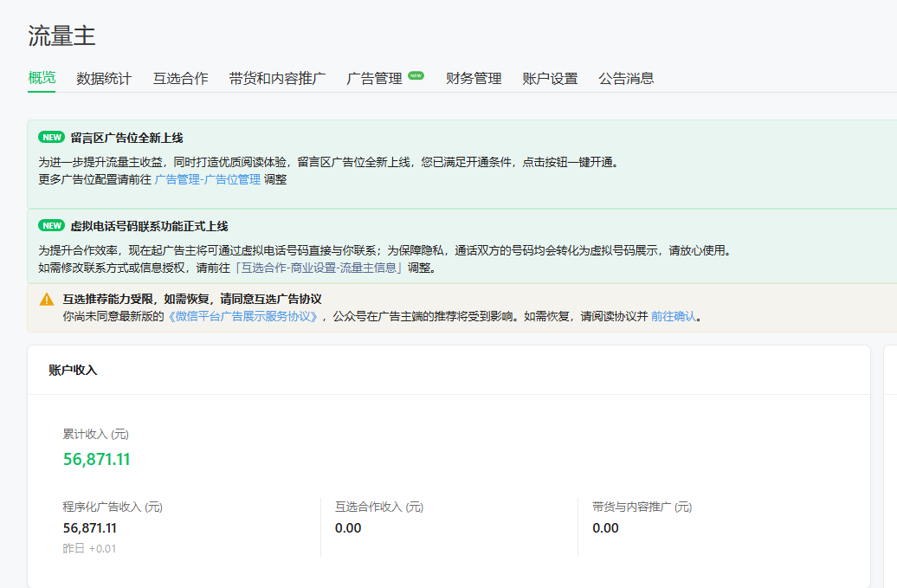Click the 前往确认 link

[673, 316]
